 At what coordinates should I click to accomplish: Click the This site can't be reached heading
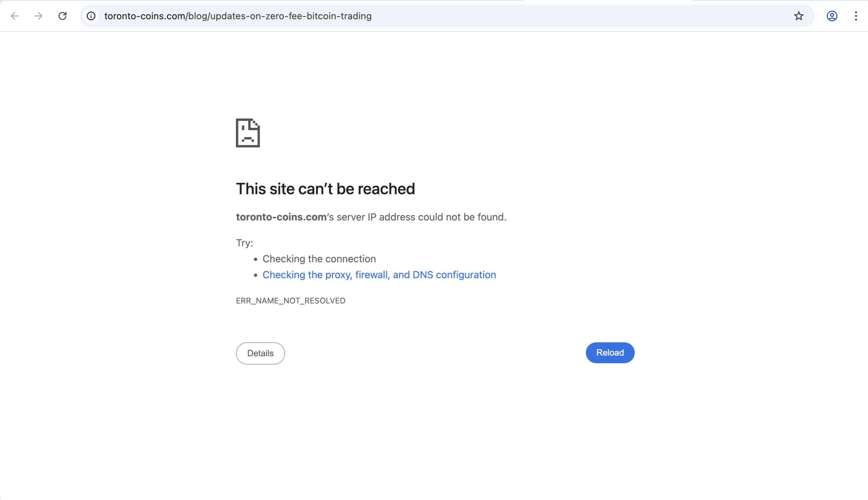(325, 188)
